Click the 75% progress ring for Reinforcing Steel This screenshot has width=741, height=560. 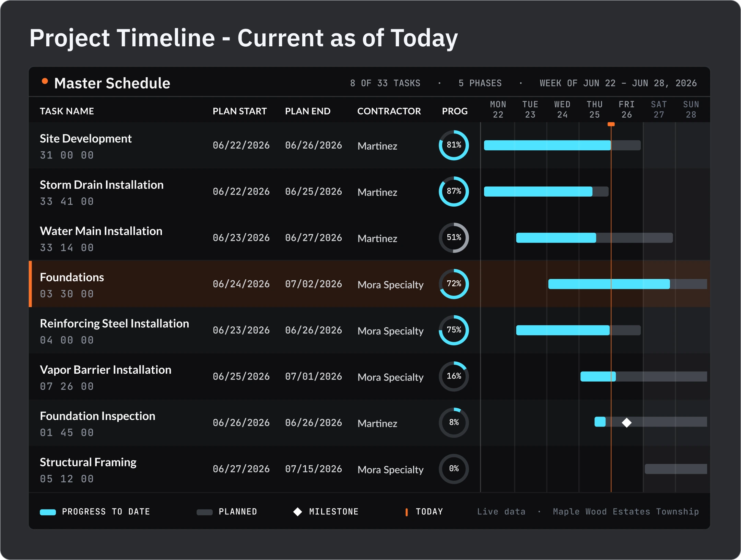(x=454, y=330)
